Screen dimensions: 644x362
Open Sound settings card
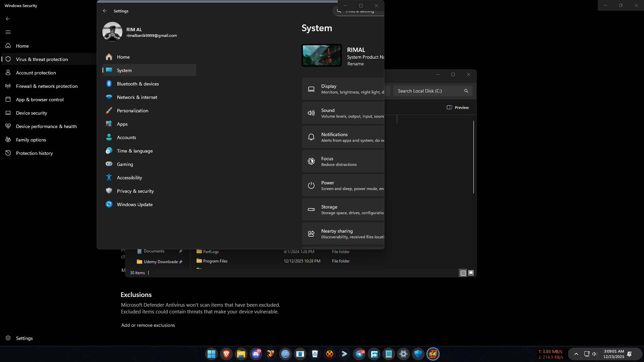pyautogui.click(x=343, y=113)
